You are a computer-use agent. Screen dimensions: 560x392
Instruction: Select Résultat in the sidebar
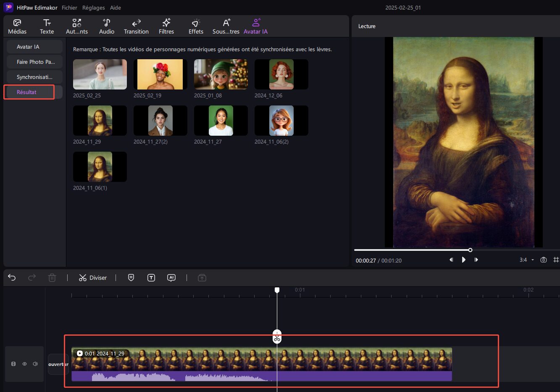[34, 92]
